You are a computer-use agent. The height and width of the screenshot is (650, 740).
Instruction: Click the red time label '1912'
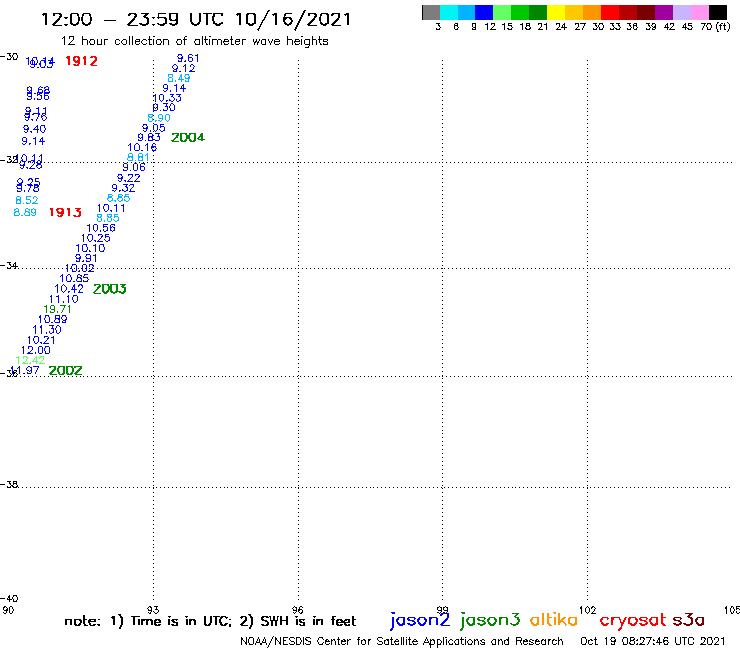pyautogui.click(x=81, y=61)
